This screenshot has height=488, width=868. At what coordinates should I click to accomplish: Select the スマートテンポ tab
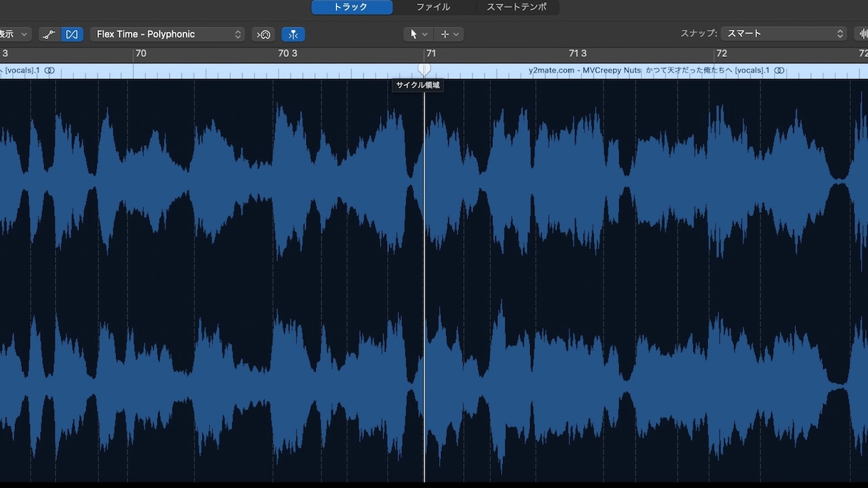point(517,7)
